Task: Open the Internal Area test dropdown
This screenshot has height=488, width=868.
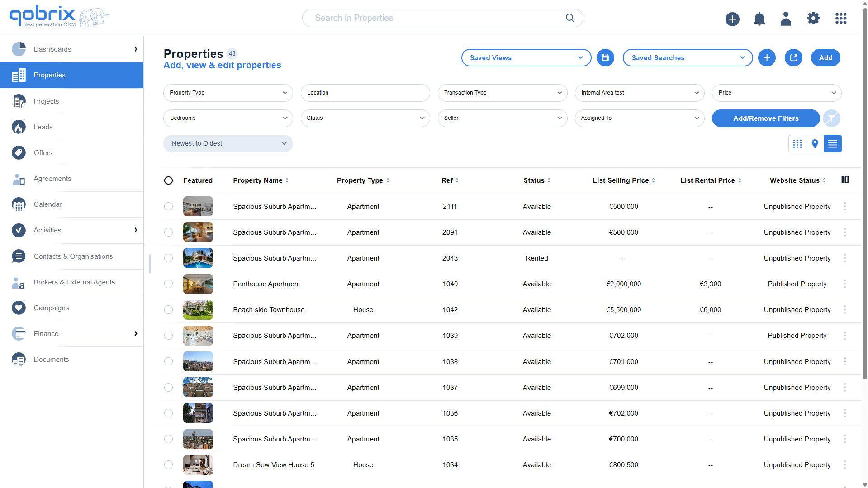Action: (x=640, y=93)
